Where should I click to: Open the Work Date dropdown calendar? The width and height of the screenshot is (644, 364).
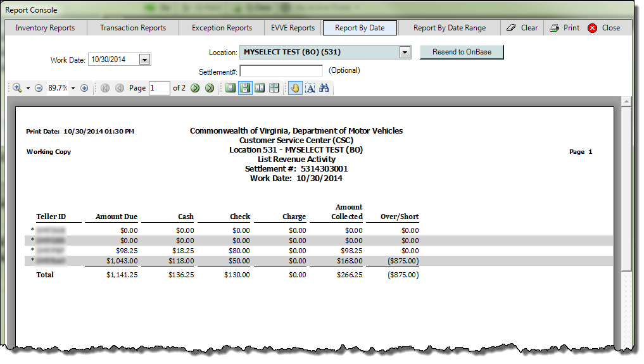pyautogui.click(x=144, y=60)
